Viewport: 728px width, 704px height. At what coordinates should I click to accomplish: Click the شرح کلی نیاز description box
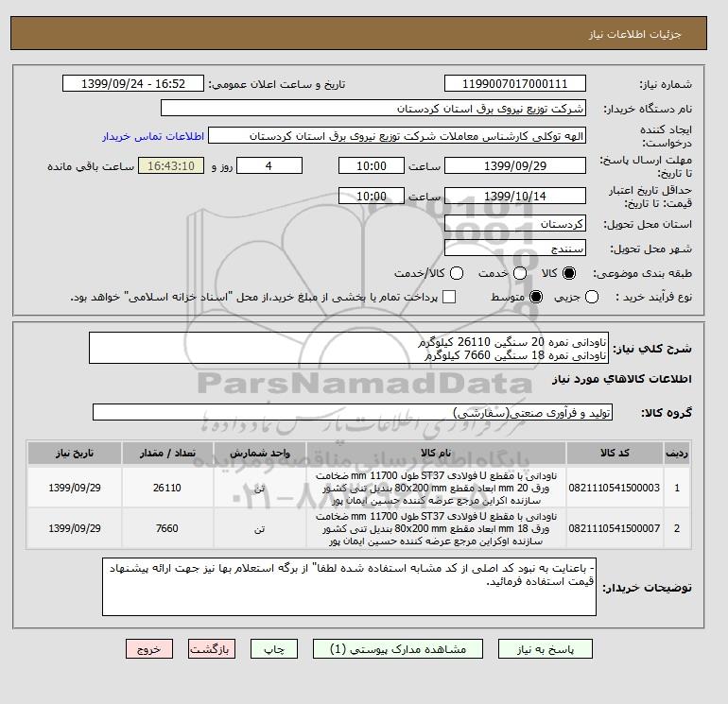349,348
